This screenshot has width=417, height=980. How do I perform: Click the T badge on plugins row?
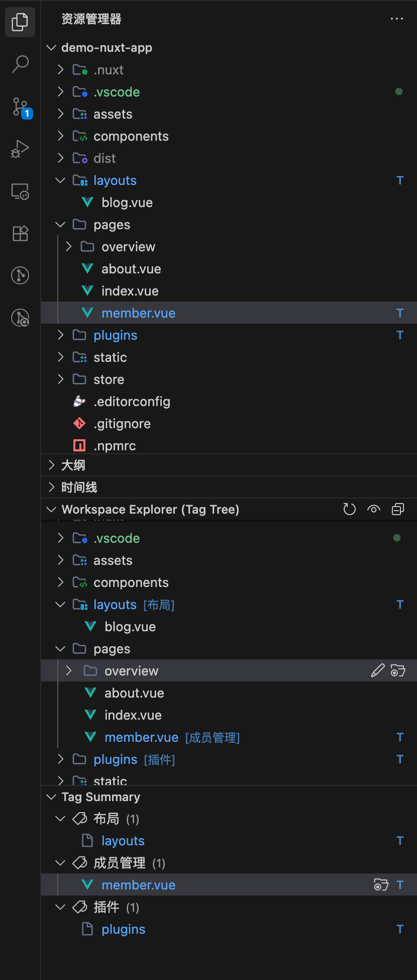click(x=400, y=335)
